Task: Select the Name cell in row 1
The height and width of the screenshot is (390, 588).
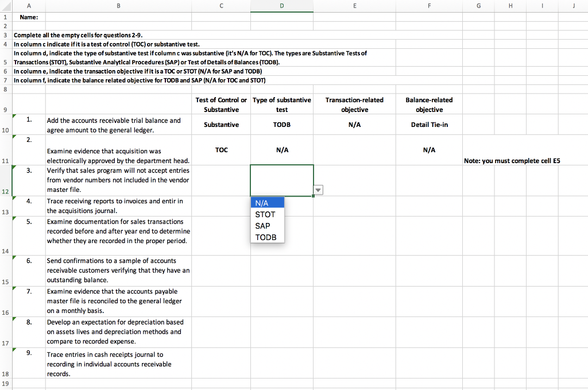Action: (29, 17)
